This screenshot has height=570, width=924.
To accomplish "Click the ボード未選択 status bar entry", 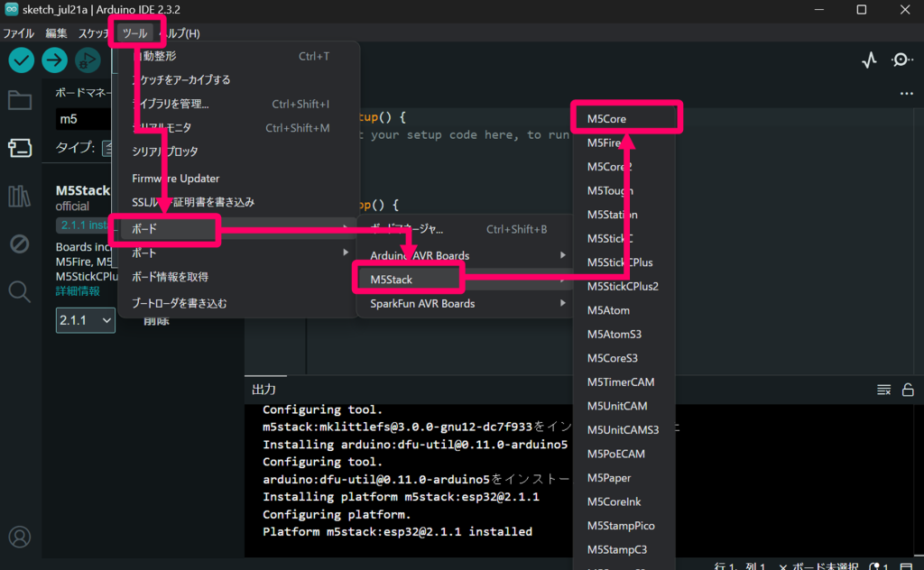I will pyautogui.click(x=818, y=565).
